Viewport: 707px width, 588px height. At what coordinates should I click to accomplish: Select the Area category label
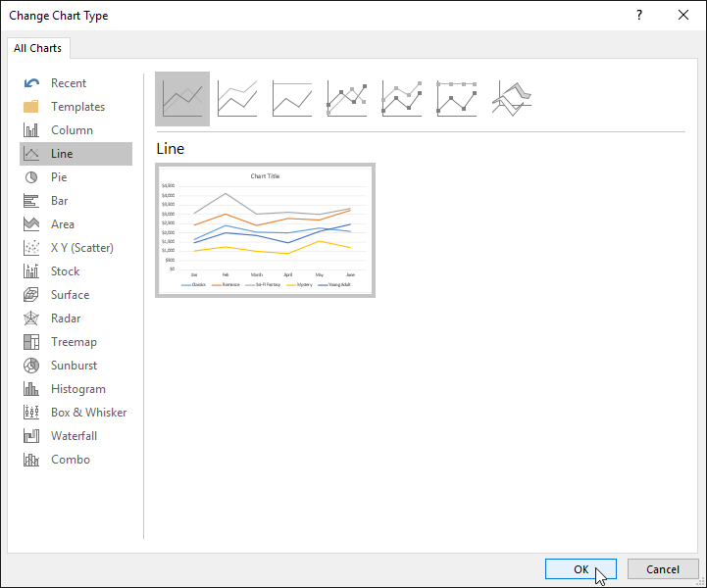tap(63, 224)
